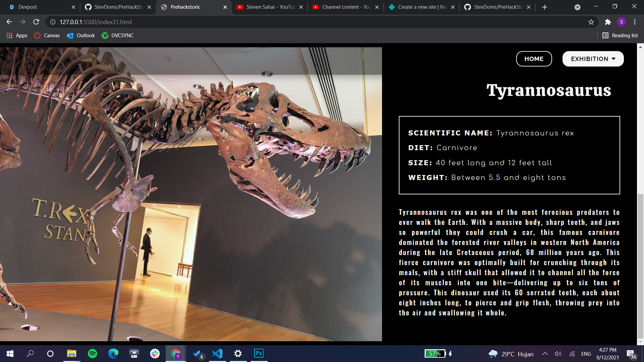View site information icon in address bar

pyautogui.click(x=53, y=22)
